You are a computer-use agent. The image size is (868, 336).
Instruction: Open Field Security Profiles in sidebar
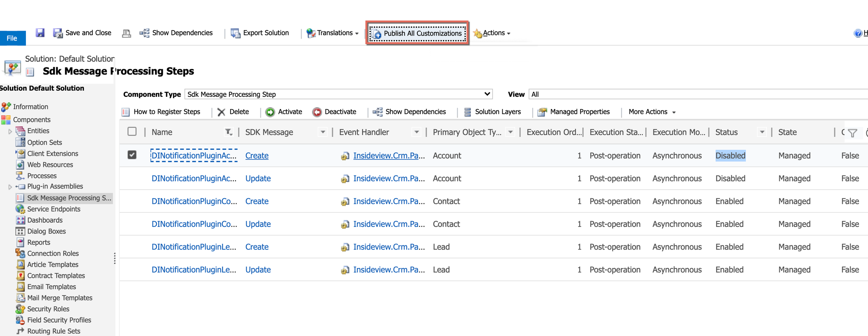[59, 320]
